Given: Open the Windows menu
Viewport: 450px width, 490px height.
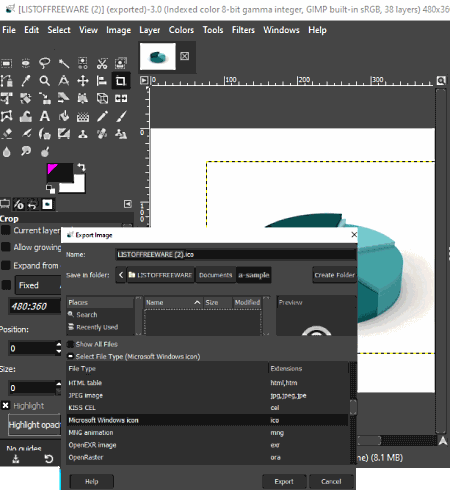Looking at the screenshot, I should coord(281,30).
